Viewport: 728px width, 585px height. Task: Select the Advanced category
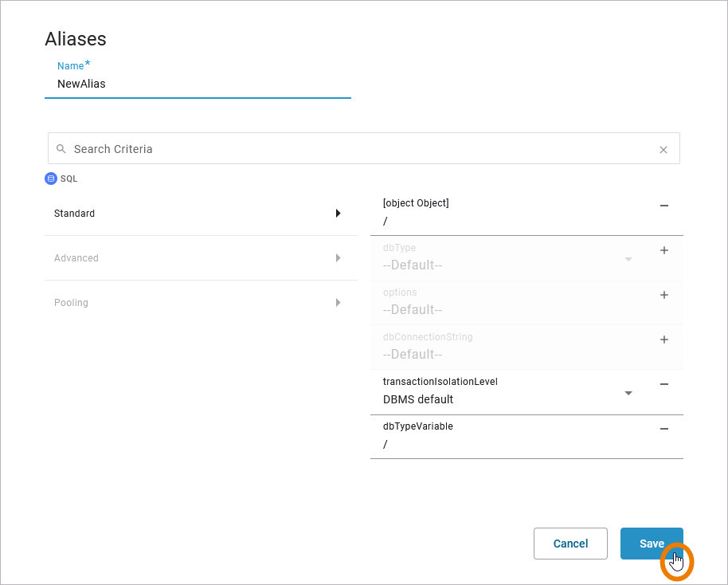click(x=76, y=258)
